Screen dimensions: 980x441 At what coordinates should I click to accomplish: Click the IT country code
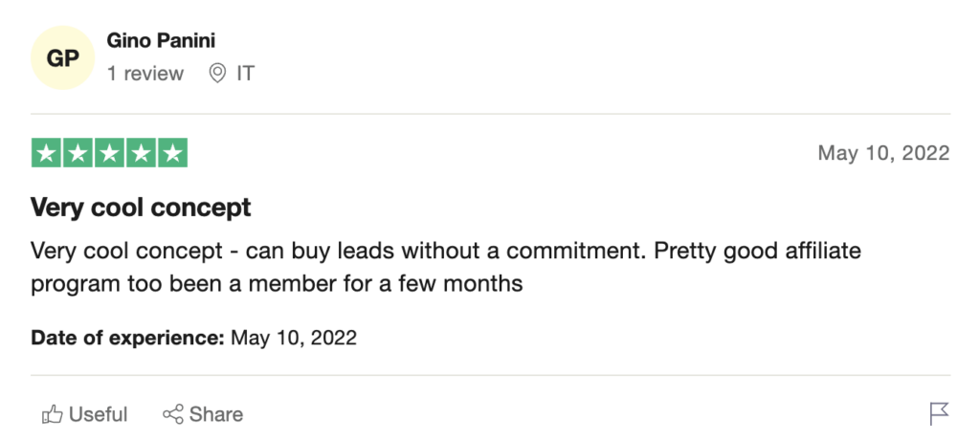(x=246, y=74)
